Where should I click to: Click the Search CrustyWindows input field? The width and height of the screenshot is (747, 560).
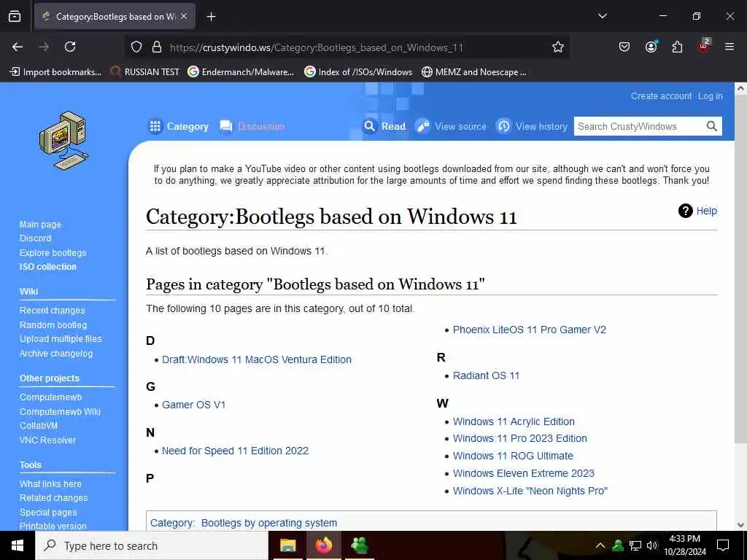point(638,126)
